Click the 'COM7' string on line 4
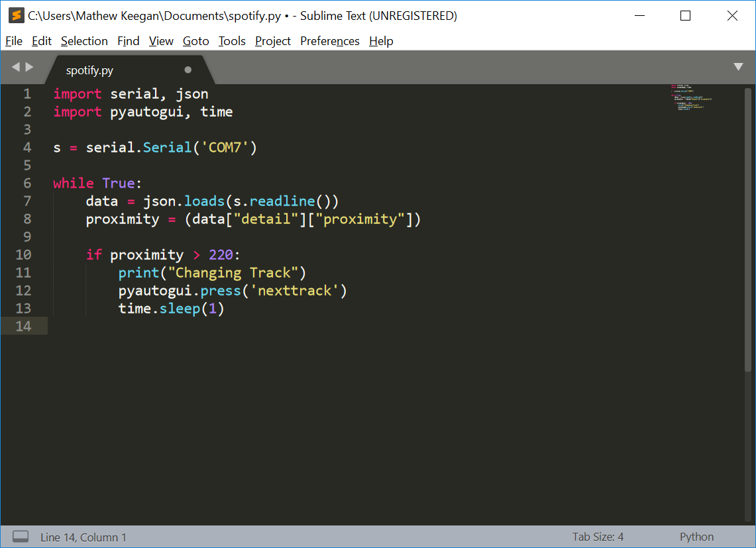Screen dimensions: 756x548 [x=225, y=147]
